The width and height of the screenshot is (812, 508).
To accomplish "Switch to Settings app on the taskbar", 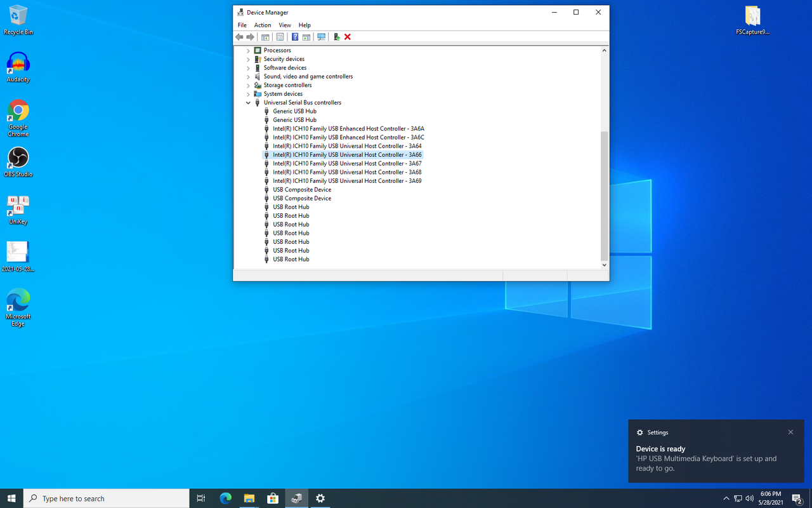I will (x=320, y=498).
